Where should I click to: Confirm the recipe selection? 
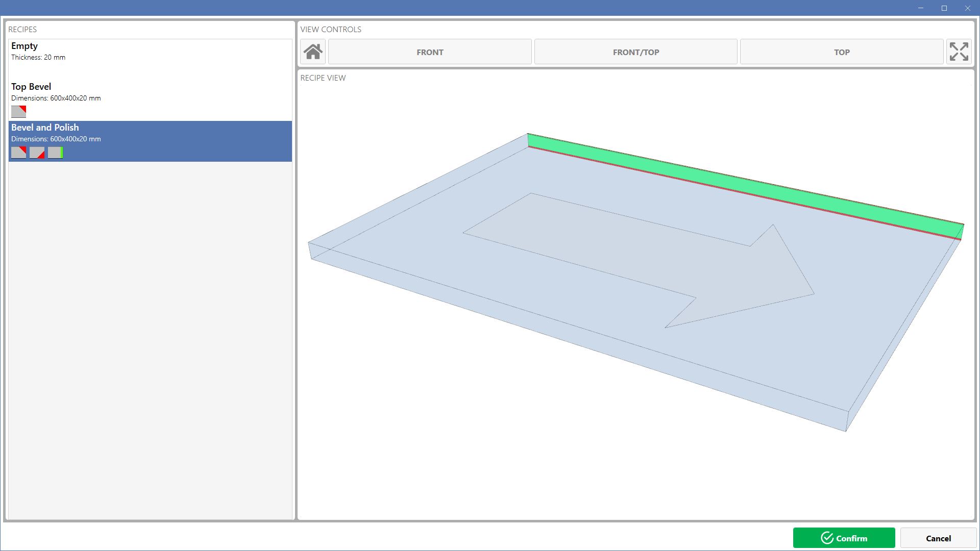pyautogui.click(x=844, y=538)
